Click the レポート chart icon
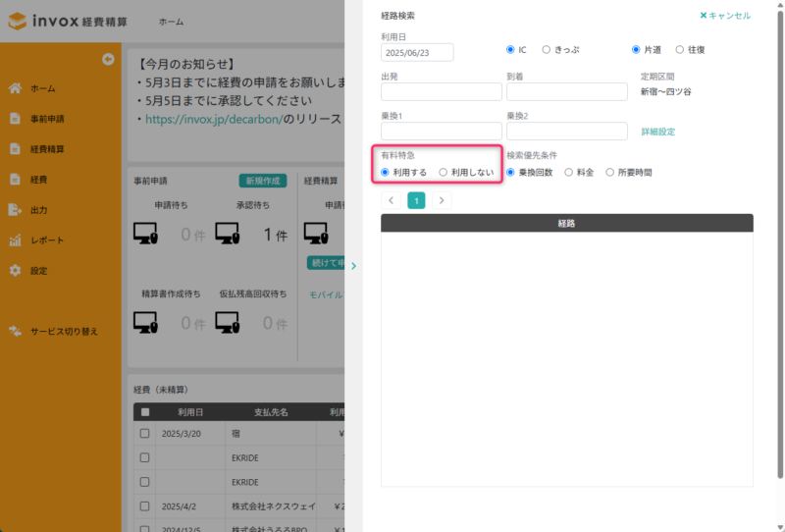 [15, 240]
